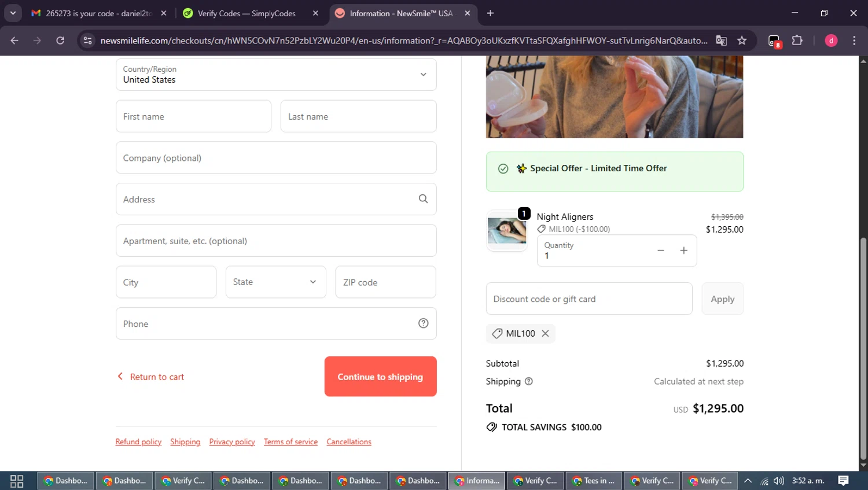Click the translate page icon
The width and height of the screenshot is (868, 490).
click(x=721, y=40)
